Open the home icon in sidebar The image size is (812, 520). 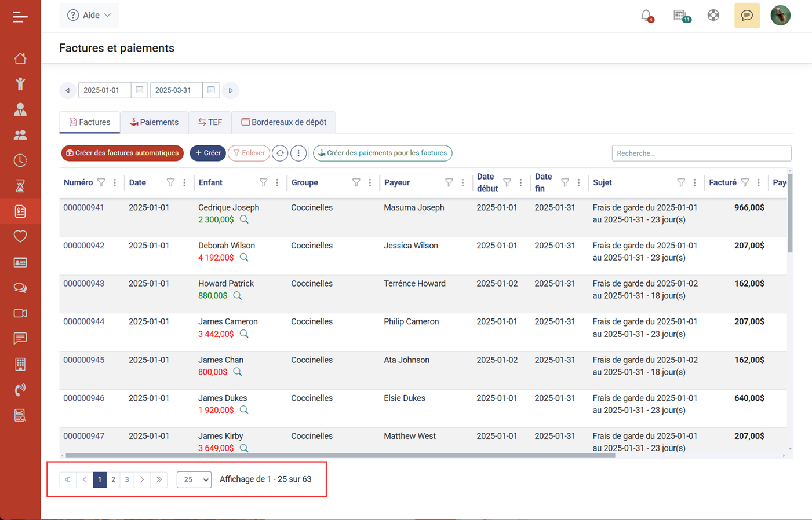(20, 58)
